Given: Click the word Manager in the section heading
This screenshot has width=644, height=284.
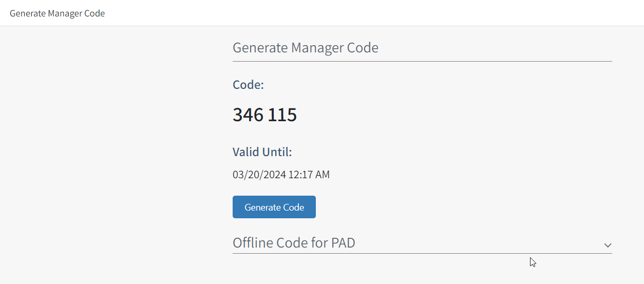Looking at the screenshot, I should 317,48.
